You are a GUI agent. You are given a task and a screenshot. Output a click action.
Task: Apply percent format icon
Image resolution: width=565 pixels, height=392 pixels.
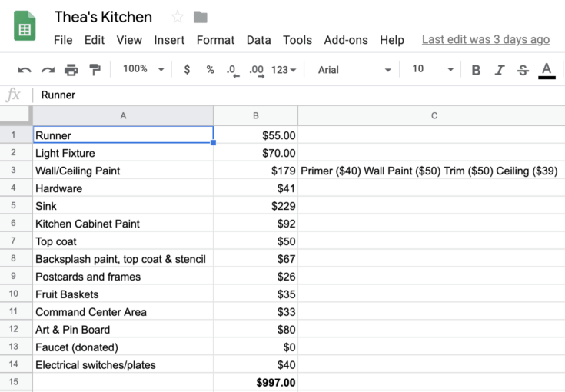click(x=210, y=70)
